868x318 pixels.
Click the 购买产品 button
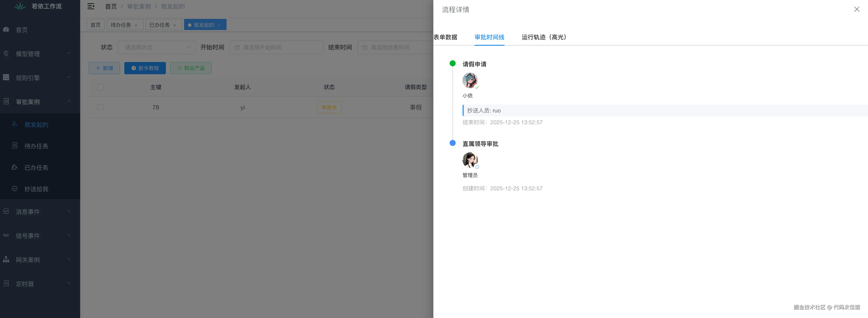(x=191, y=68)
